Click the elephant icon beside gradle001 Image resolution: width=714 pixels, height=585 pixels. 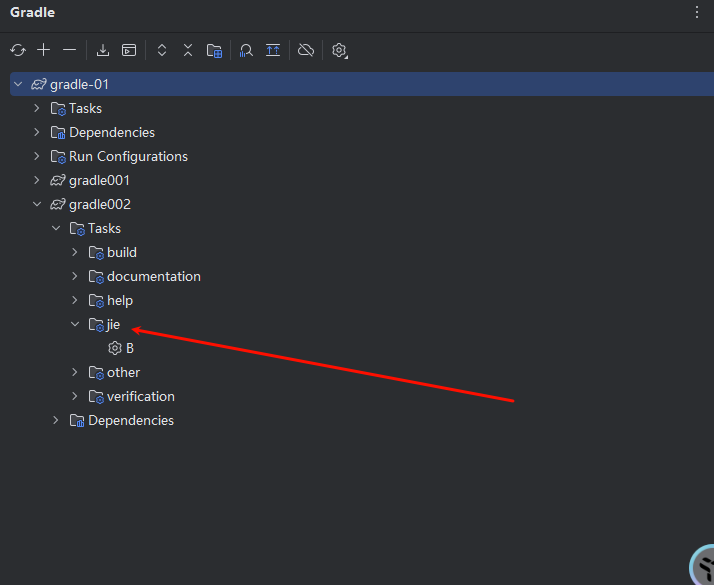[x=57, y=180]
